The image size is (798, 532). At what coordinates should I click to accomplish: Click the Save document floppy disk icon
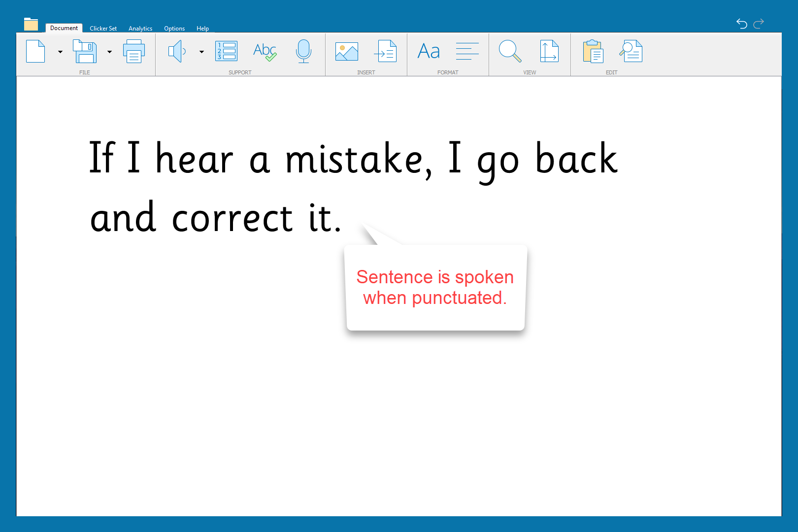click(x=85, y=51)
